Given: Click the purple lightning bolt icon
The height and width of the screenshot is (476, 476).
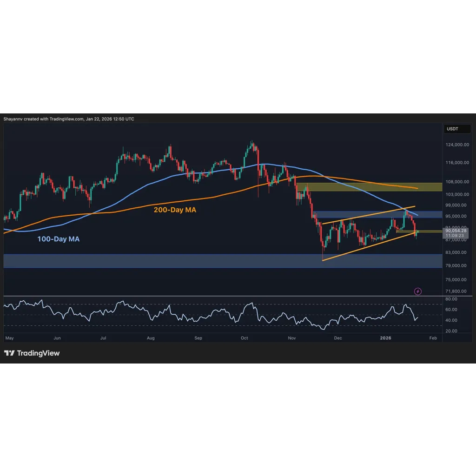Looking at the screenshot, I should pos(418,291).
